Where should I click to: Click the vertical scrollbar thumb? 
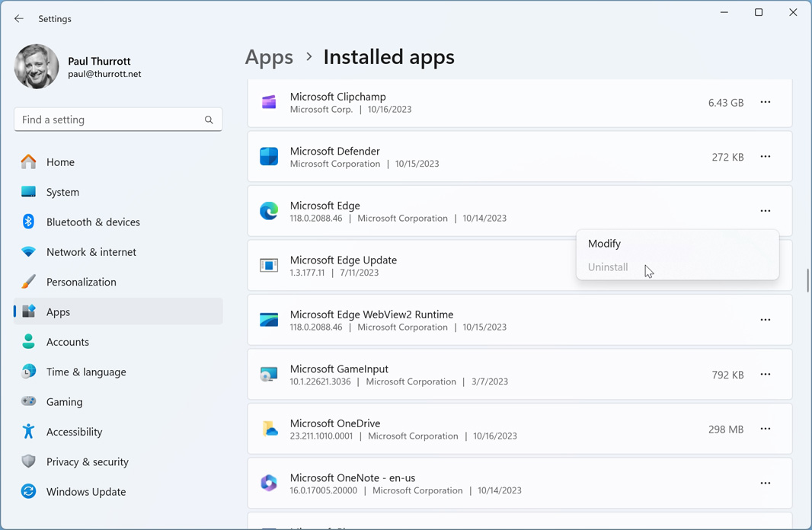[x=807, y=280]
